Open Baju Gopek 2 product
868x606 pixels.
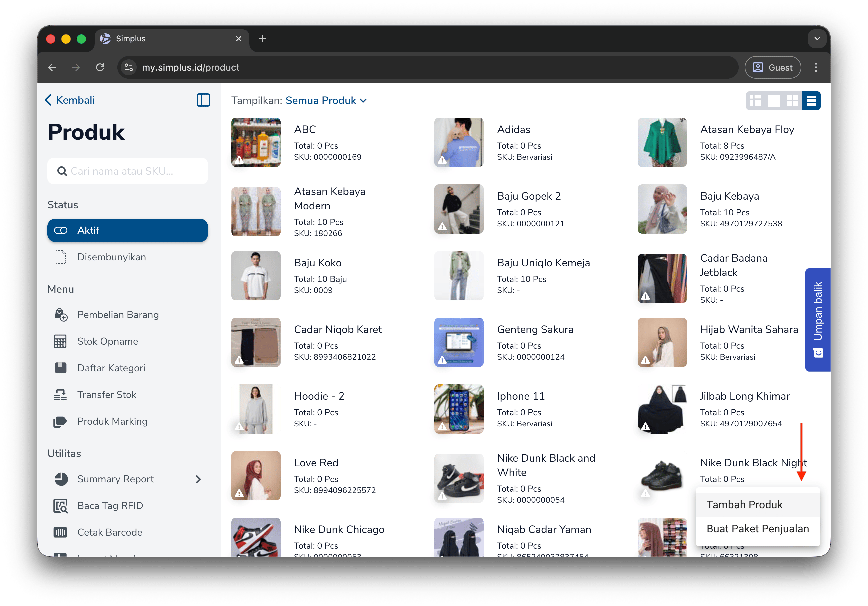459,209
